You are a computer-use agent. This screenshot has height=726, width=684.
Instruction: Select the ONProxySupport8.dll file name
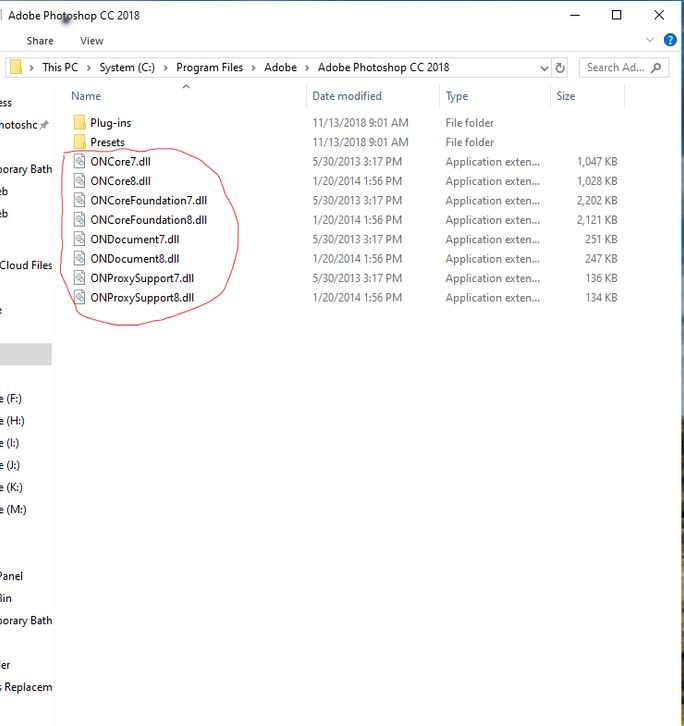(x=142, y=298)
